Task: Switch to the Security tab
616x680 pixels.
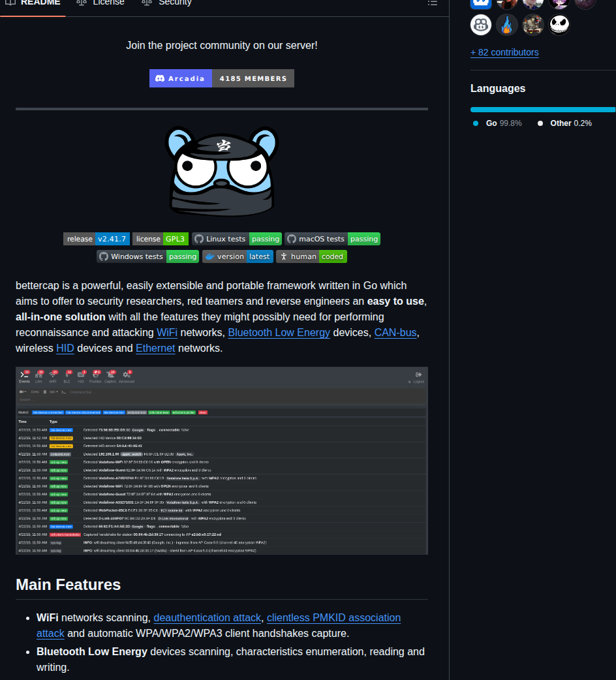Action: [166, 3]
